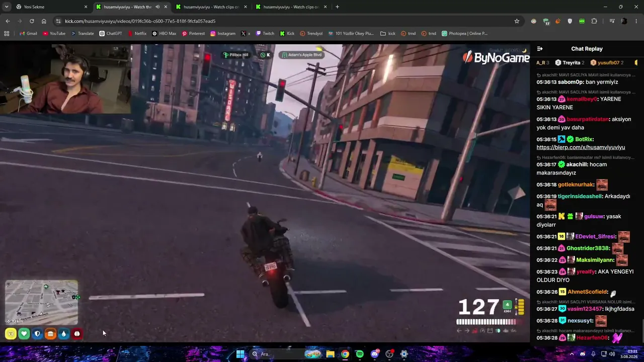The image size is (644, 362).
Task: Open the blerp.com link in chat
Action: click(x=581, y=147)
